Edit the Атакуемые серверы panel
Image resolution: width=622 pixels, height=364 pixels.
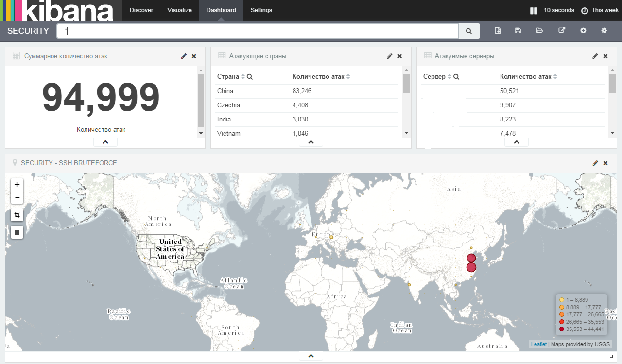click(x=595, y=56)
